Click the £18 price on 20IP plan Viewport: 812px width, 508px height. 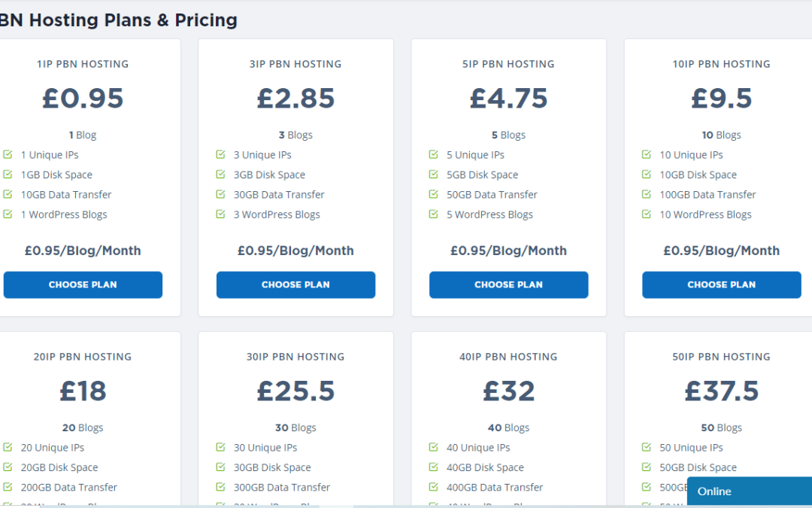83,391
